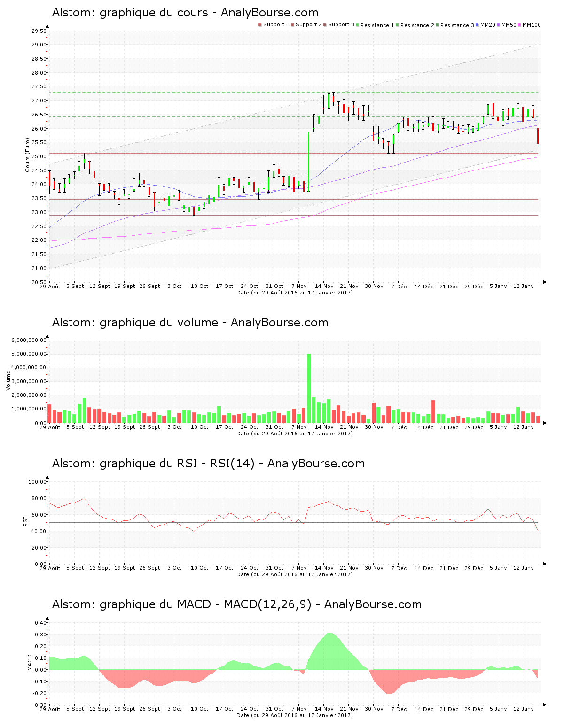Click the 100.00 value on the RSI axis
This screenshot has height=728, width=564.
tap(38, 482)
